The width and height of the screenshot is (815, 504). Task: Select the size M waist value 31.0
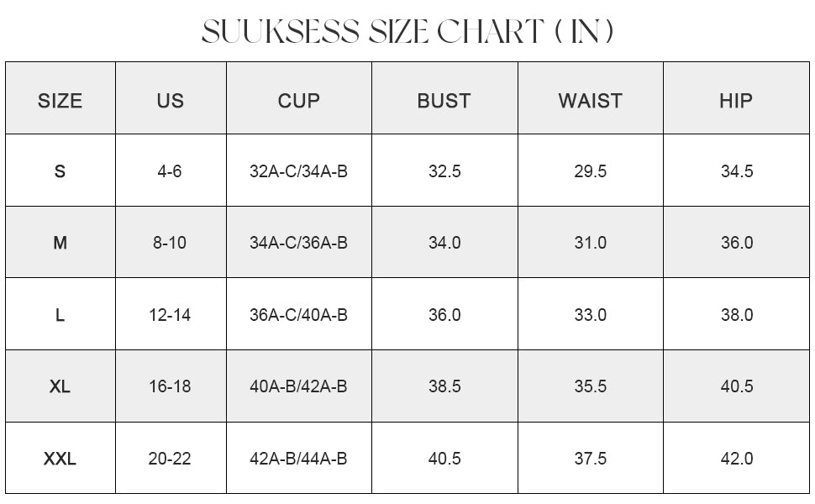(590, 243)
